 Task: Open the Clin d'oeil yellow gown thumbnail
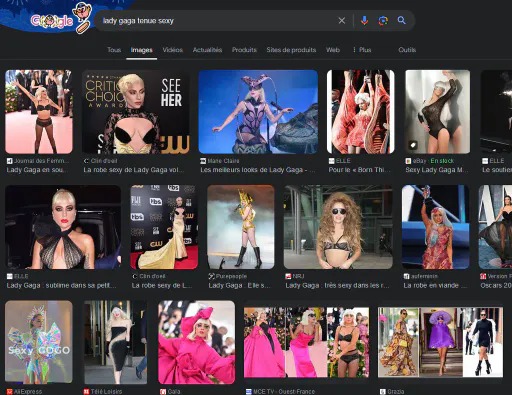point(164,227)
